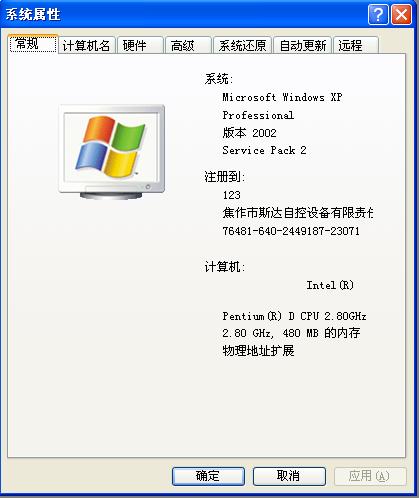
Task: Go to the 自动更新 tab
Action: (x=302, y=45)
